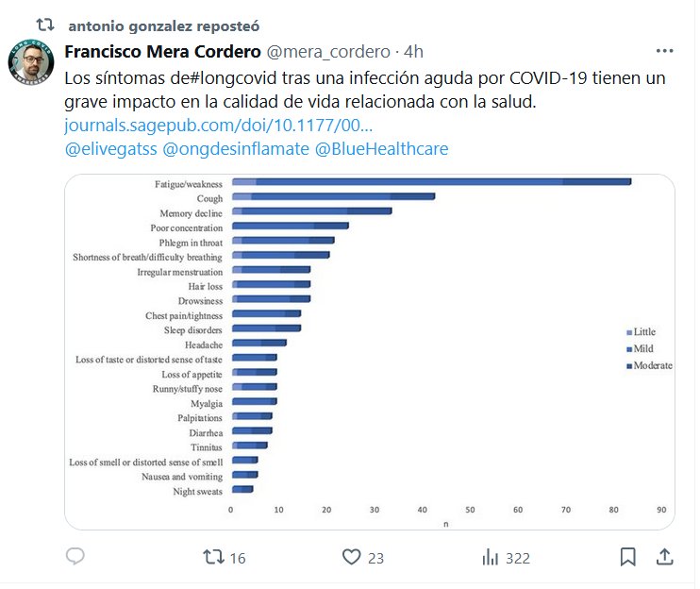Click the 4h timestamp

point(413,51)
